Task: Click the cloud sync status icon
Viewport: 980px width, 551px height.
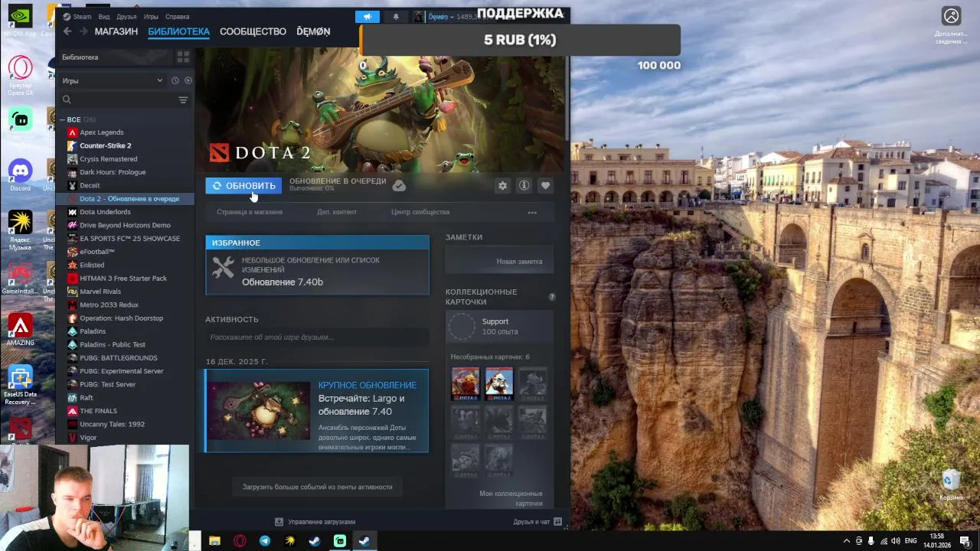Action: [x=399, y=185]
